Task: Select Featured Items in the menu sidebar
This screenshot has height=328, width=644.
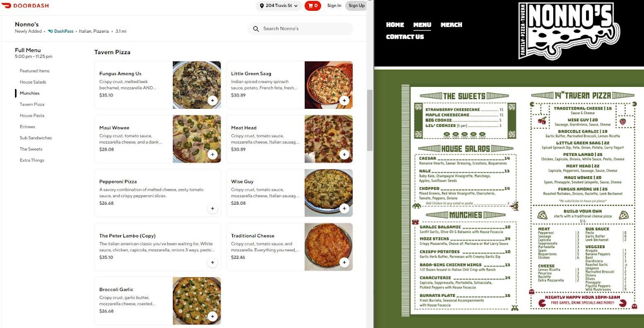Action: pyautogui.click(x=34, y=71)
